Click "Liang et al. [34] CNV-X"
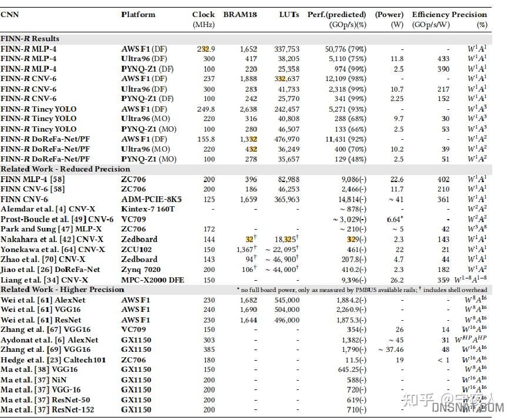 (x=44, y=280)
